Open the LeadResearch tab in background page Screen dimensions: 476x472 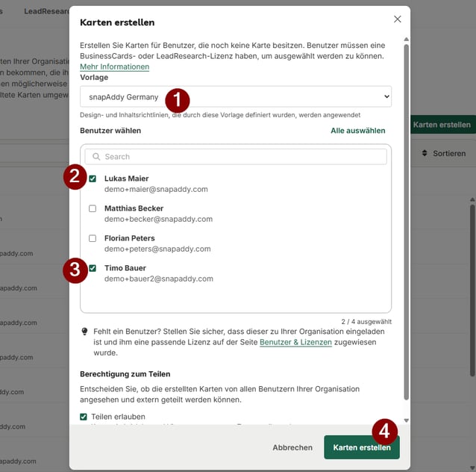tap(47, 11)
